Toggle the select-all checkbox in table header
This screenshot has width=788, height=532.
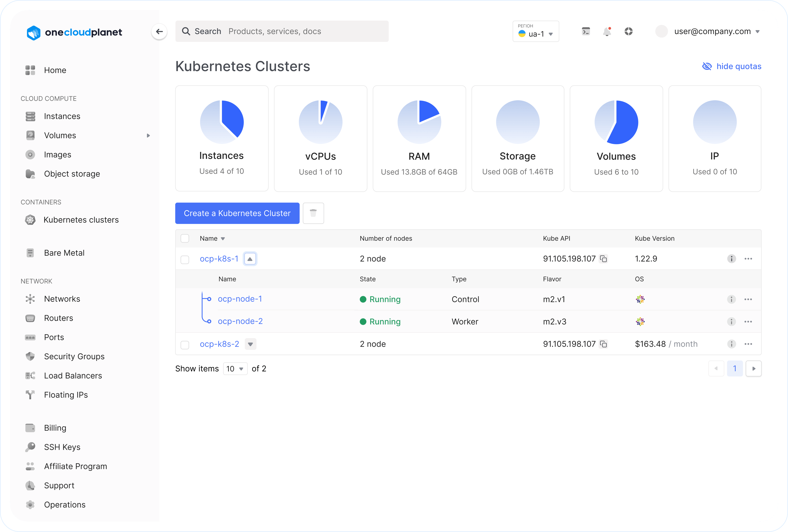(185, 238)
